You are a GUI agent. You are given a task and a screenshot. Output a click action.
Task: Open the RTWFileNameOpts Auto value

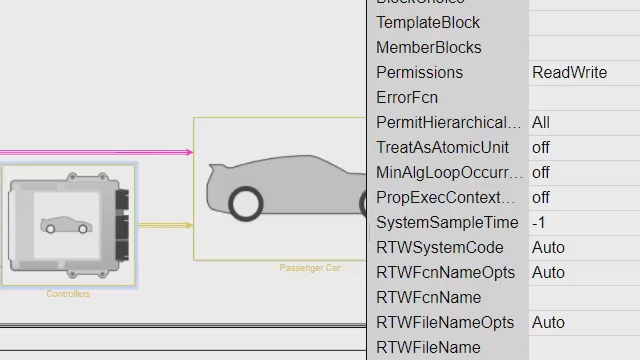[x=548, y=322]
